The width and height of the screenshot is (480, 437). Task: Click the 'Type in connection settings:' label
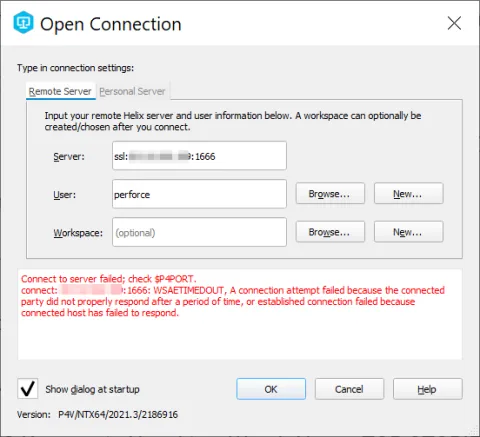75,68
